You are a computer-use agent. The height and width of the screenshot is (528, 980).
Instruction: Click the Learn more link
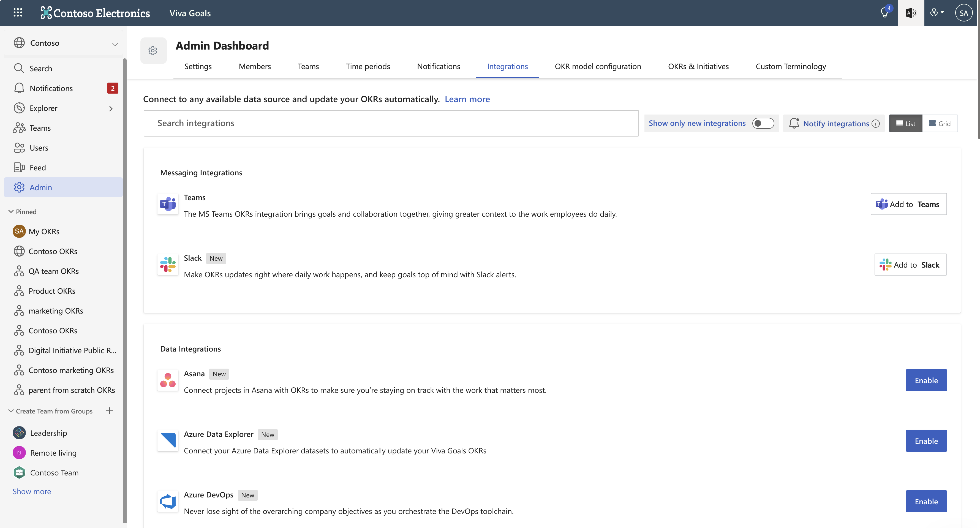tap(467, 99)
